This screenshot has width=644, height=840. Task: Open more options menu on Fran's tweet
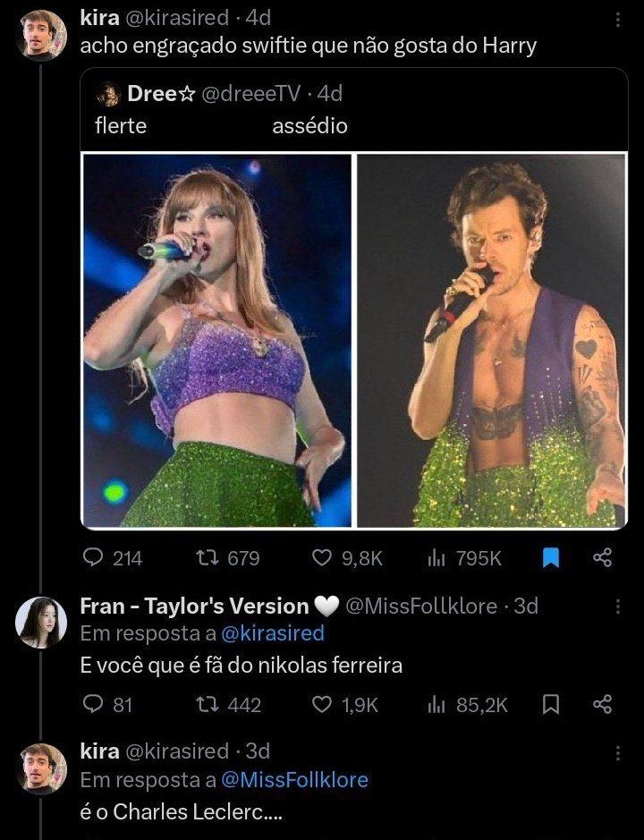point(618,607)
